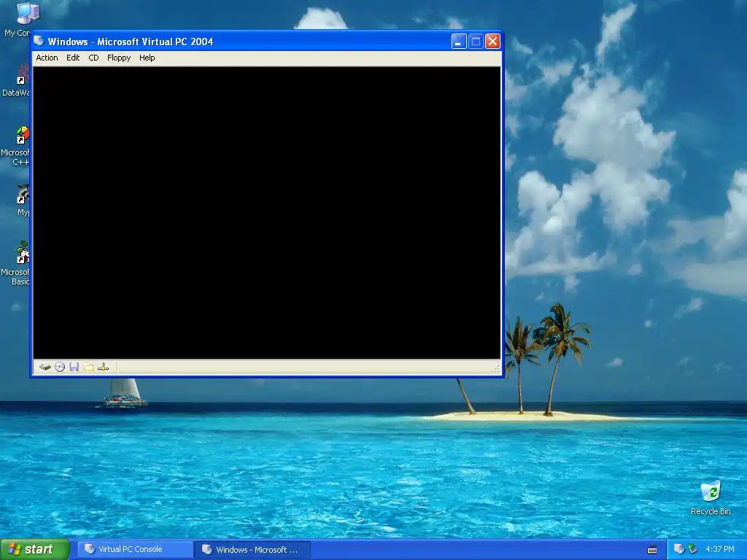Open the CD menu
This screenshot has height=560, width=747.
[x=93, y=58]
